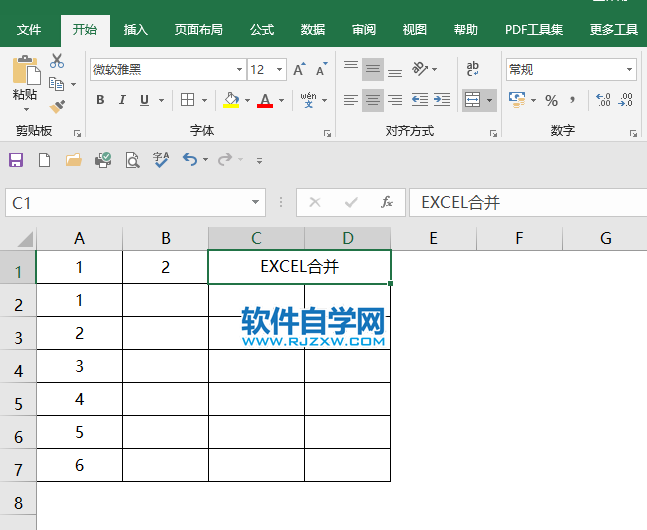
Task: Open the font name dropdown
Action: coord(239,69)
